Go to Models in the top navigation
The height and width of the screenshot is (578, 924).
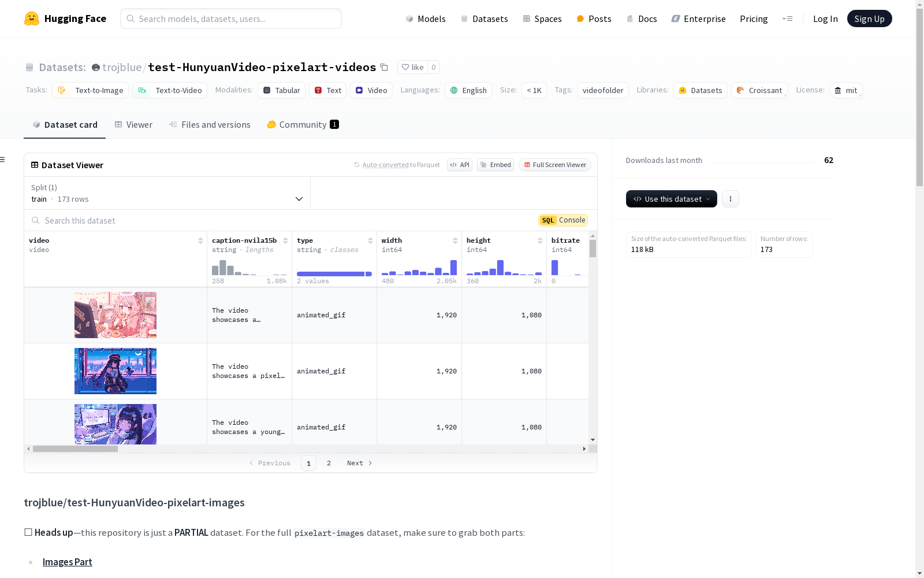[x=426, y=18]
